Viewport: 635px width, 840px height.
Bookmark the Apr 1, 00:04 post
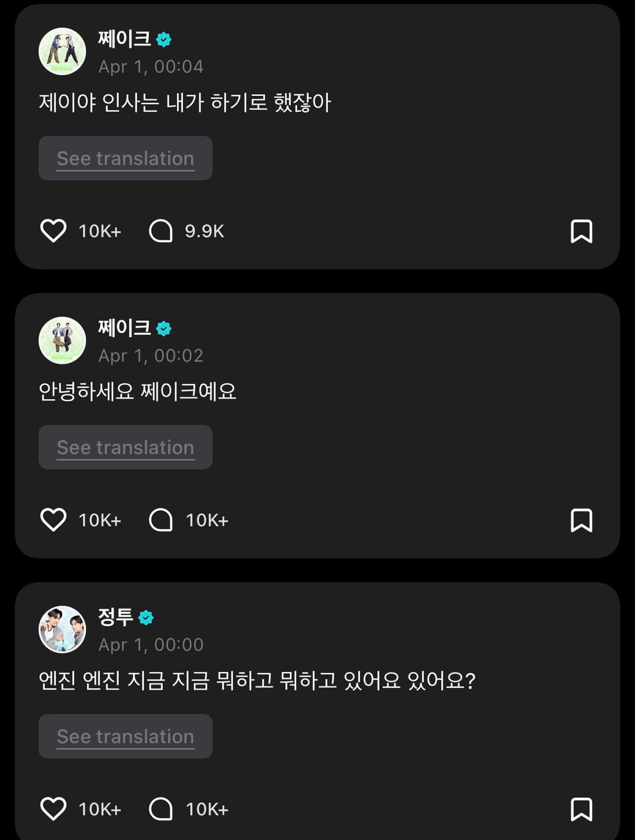[581, 231]
